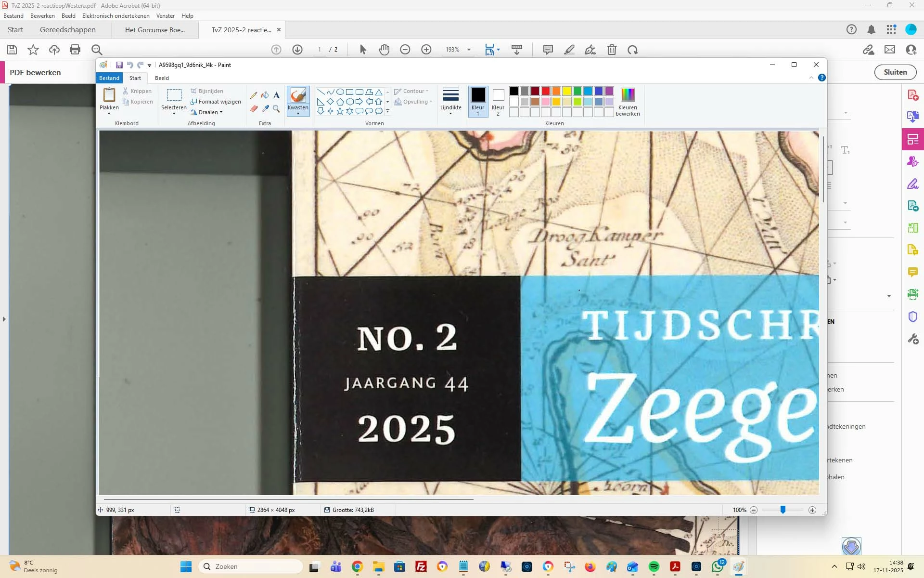The image size is (924, 578).
Task: Click the Sluiten button
Action: point(895,72)
